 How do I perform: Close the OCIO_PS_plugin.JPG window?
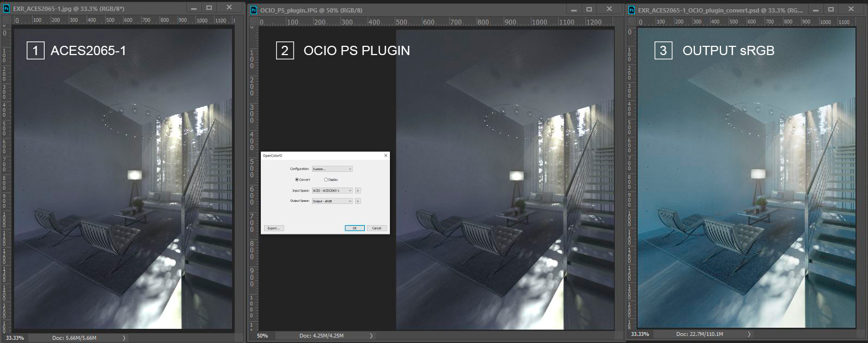point(610,9)
